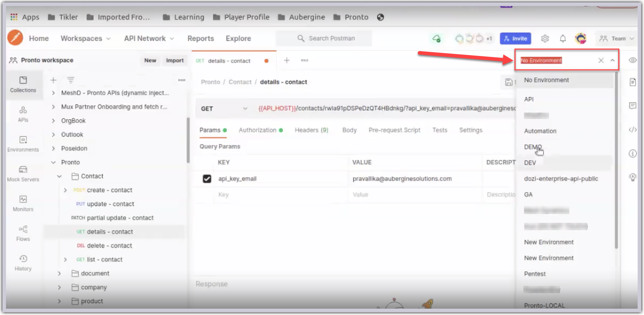Switch to the Settings tab
Screen dimensions: 644x315
[x=471, y=130]
